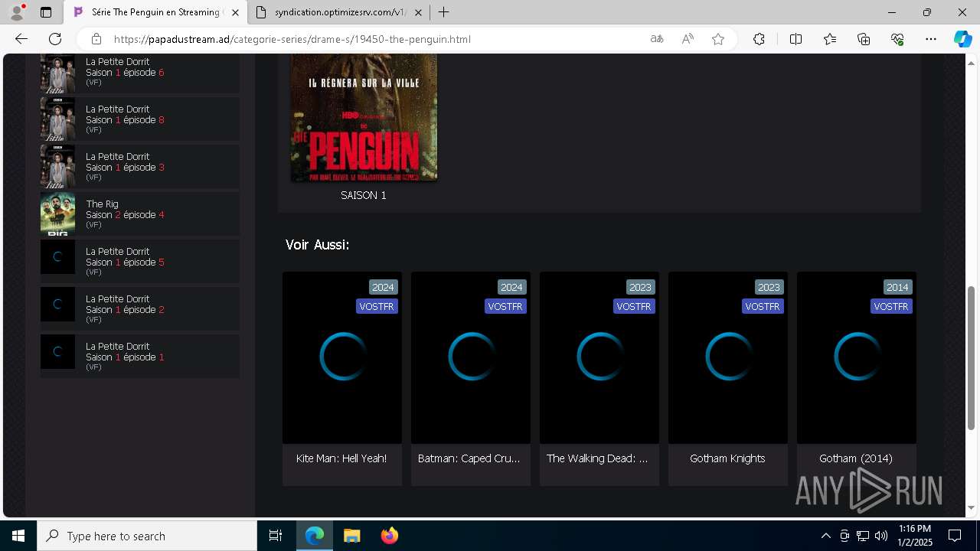Click the address bar URL
980x551 pixels.
coord(292,39)
